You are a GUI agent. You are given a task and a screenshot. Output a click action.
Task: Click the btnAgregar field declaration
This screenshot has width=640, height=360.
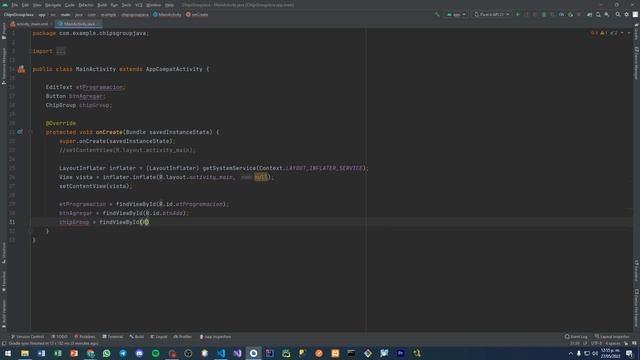[x=76, y=96]
